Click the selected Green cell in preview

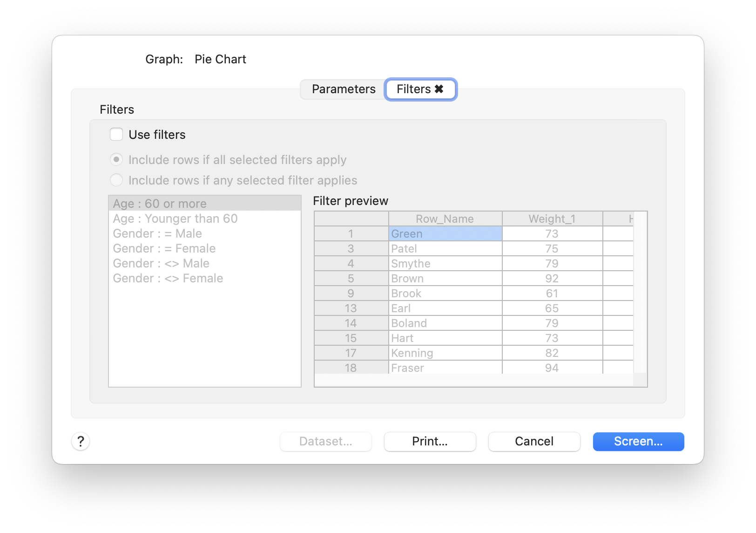pyautogui.click(x=445, y=233)
